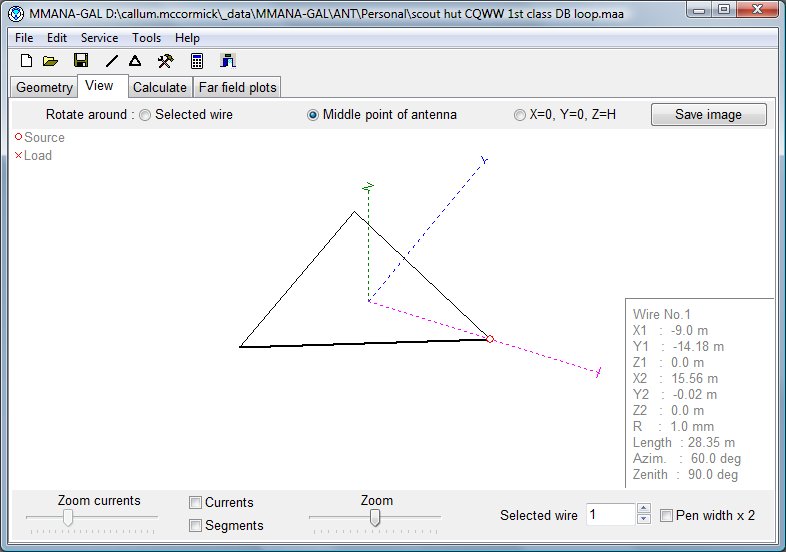Click the calculator icon in toolbar
The height and width of the screenshot is (552, 786).
(x=198, y=61)
